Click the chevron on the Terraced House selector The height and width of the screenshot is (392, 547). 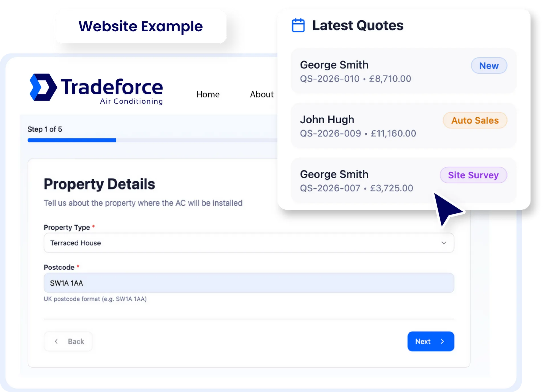point(444,243)
